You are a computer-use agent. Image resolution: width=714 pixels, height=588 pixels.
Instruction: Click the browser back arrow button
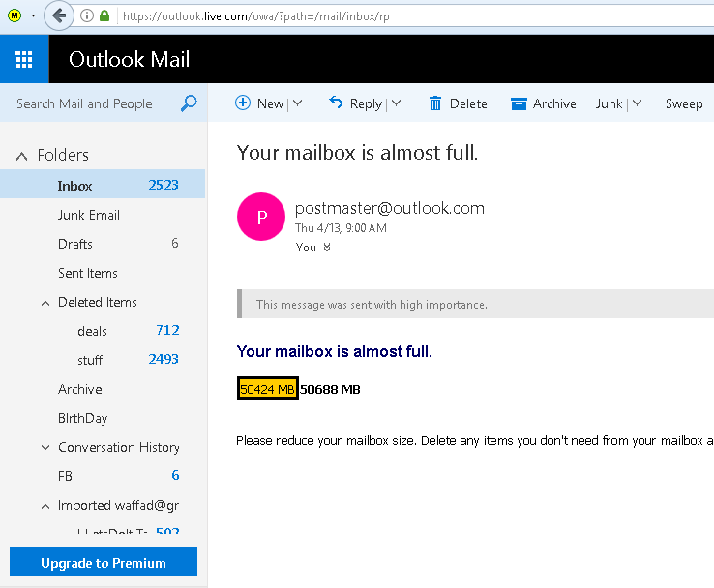[59, 15]
